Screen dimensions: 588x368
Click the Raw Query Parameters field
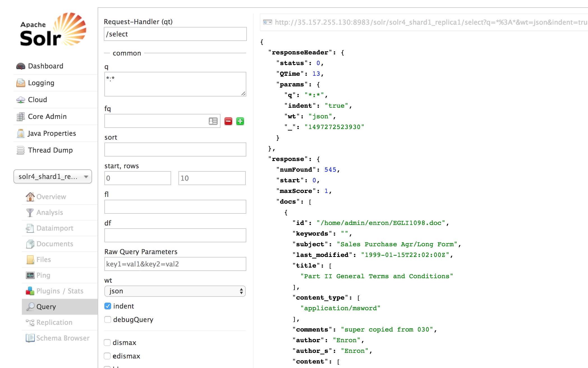click(175, 264)
